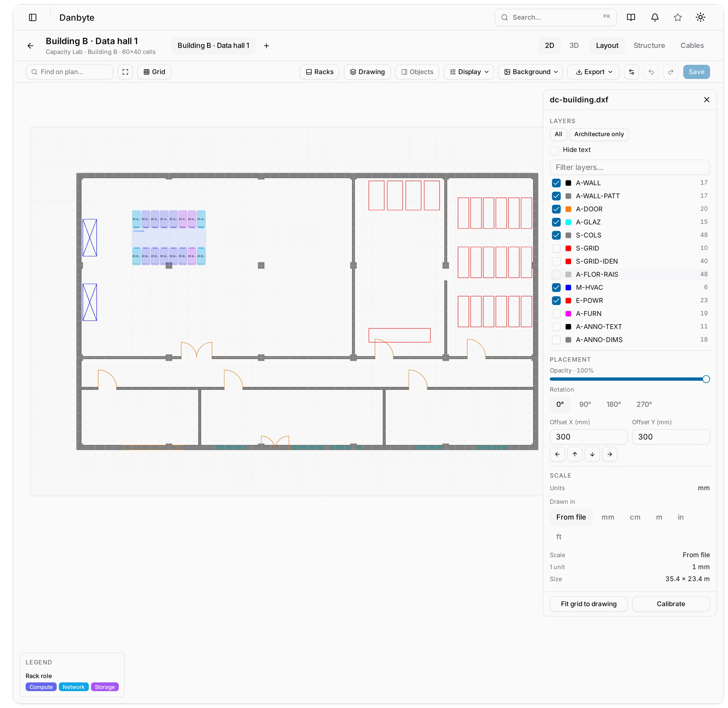Click the fit-to-screen icon

125,72
